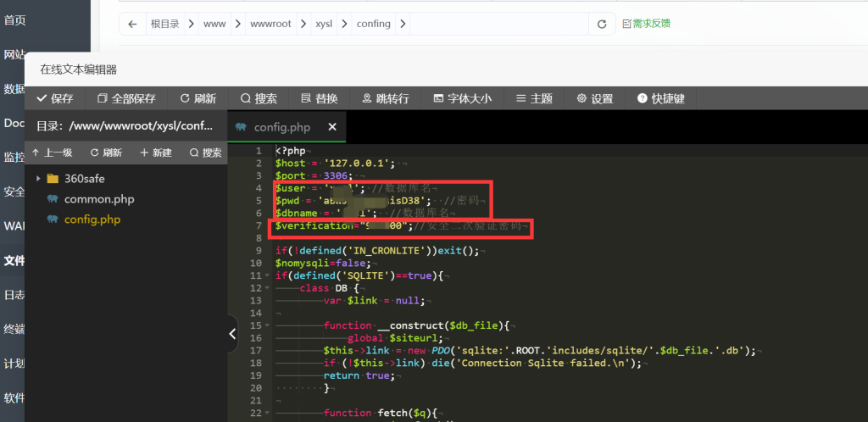Image resolution: width=868 pixels, height=422 pixels.
Task: Open common.php in the file tree
Action: point(90,199)
